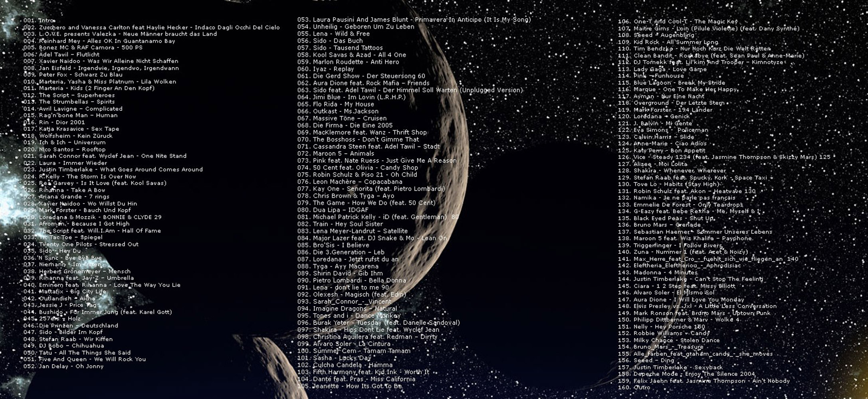Click track 146 Alvaro Soler - El Mismo Sol
Image resolution: width=868 pixels, height=399 pixels.
(x=666, y=293)
